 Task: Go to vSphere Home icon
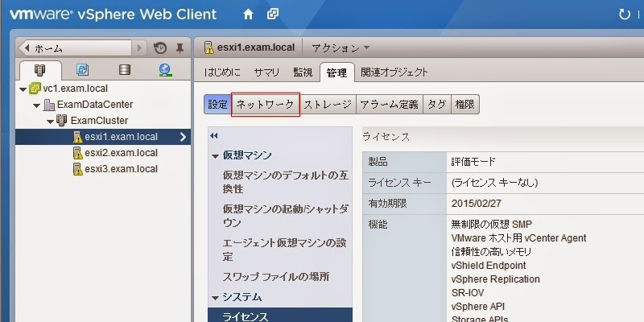coord(248,14)
